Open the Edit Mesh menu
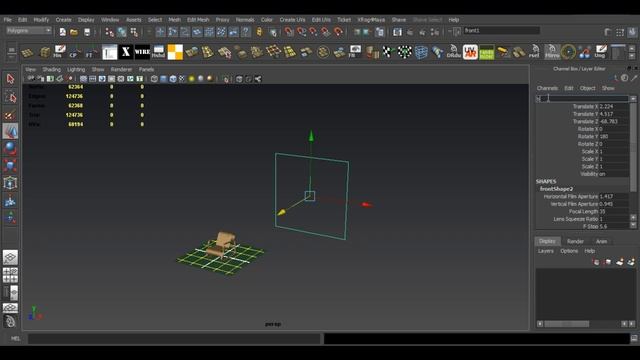The height and width of the screenshot is (360, 640). [198, 20]
